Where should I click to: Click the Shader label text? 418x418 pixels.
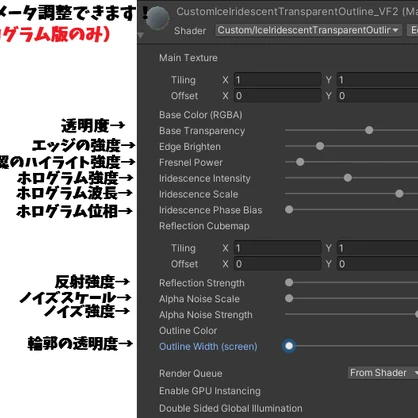tap(190, 31)
